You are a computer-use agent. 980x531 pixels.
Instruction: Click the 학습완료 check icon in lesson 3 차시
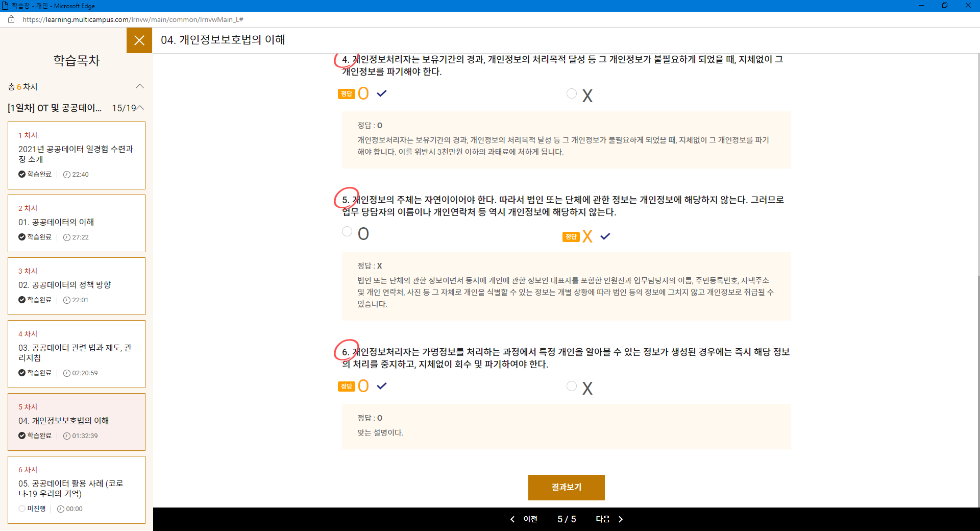22,300
